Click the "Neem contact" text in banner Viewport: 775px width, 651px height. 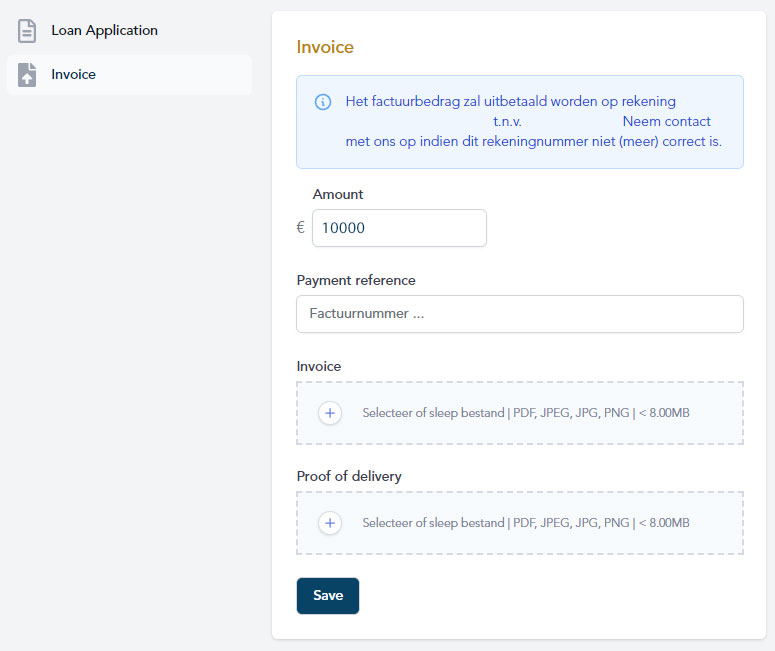pos(666,122)
